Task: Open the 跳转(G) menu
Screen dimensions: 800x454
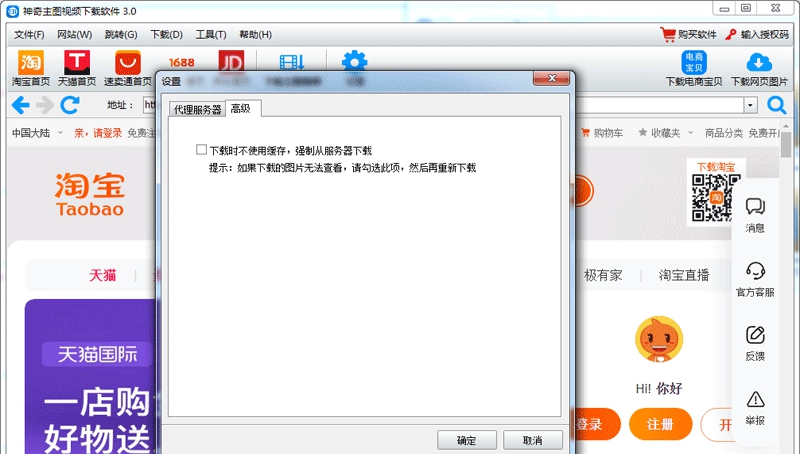Action: (x=121, y=35)
